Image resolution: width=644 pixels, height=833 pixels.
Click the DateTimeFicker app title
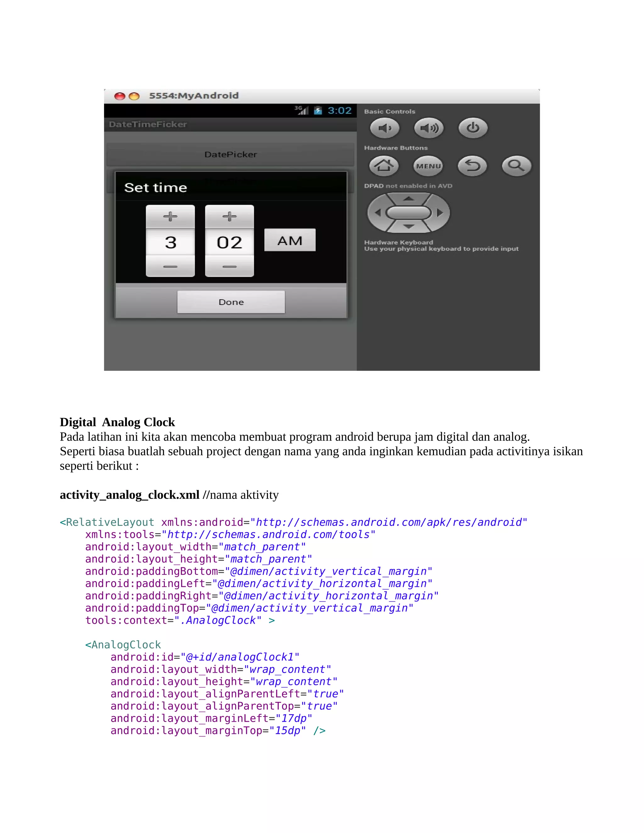148,124
